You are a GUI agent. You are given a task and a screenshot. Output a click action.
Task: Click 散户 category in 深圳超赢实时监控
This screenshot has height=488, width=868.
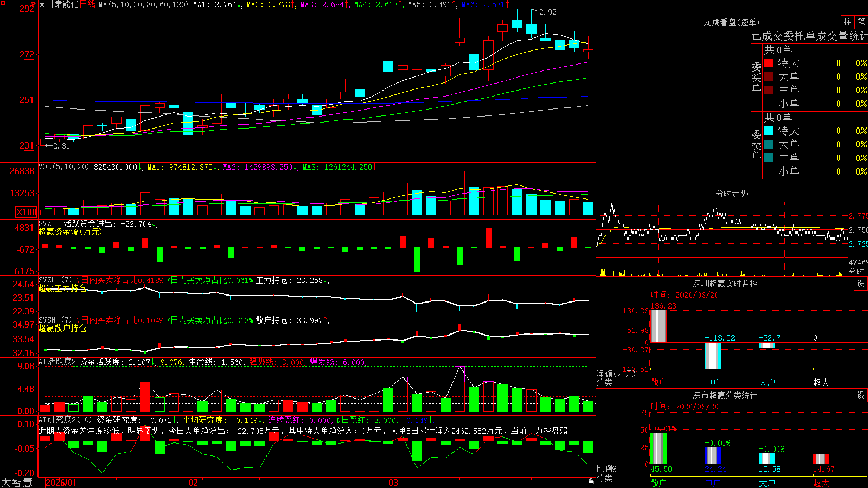click(659, 382)
